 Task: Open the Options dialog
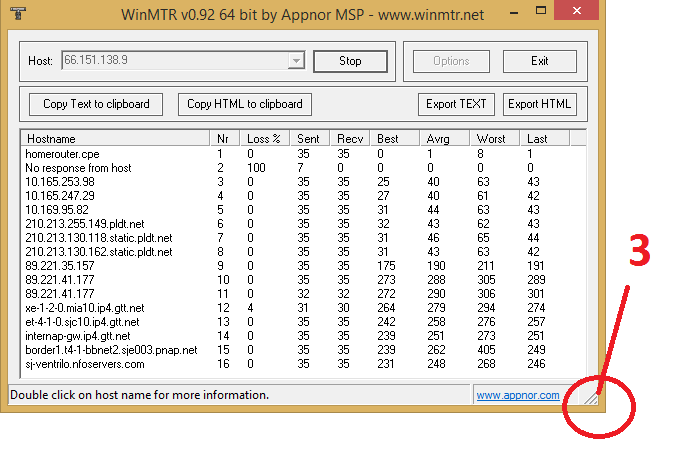(x=451, y=61)
